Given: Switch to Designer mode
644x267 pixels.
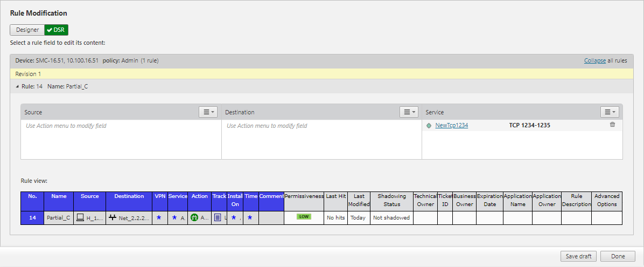Looking at the screenshot, I should [x=27, y=30].
